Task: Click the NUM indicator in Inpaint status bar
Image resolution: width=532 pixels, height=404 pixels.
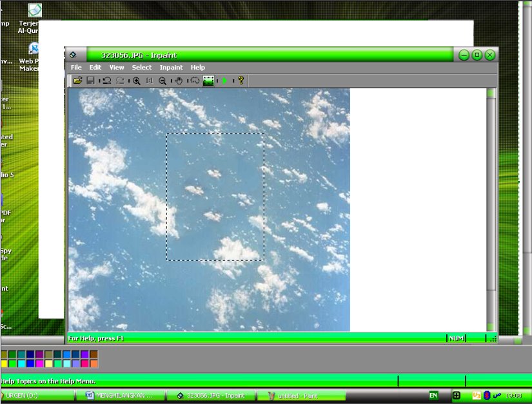Action: point(457,338)
